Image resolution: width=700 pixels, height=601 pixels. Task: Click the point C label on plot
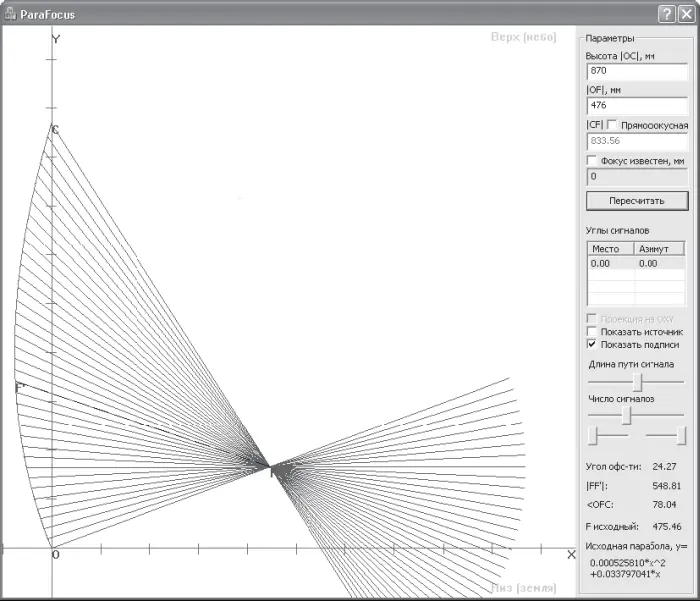coord(55,130)
